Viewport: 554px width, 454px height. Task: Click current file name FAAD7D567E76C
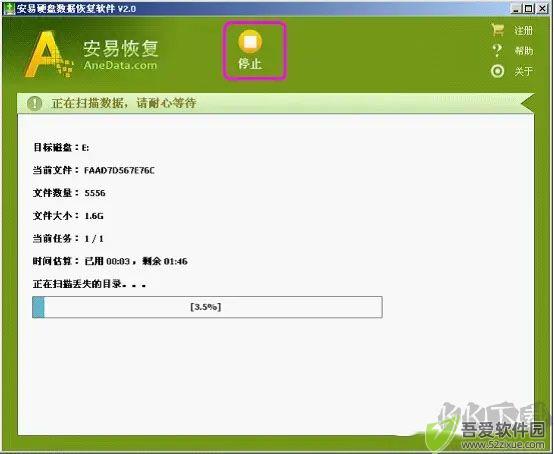(119, 170)
